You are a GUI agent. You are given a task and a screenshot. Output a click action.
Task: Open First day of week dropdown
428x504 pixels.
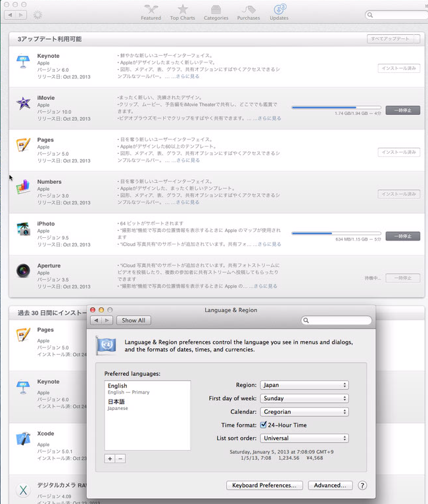(x=304, y=398)
